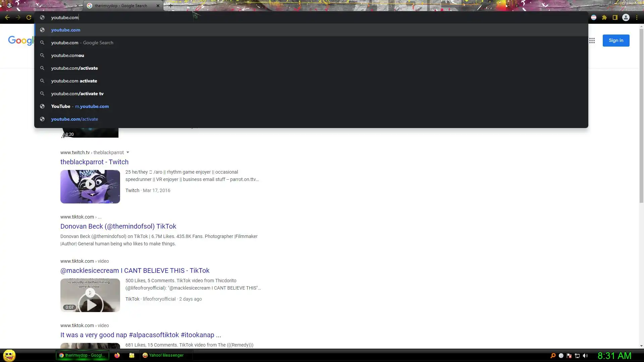Image resolution: width=644 pixels, height=362 pixels.
Task: Click the Sign in button
Action: (x=616, y=41)
